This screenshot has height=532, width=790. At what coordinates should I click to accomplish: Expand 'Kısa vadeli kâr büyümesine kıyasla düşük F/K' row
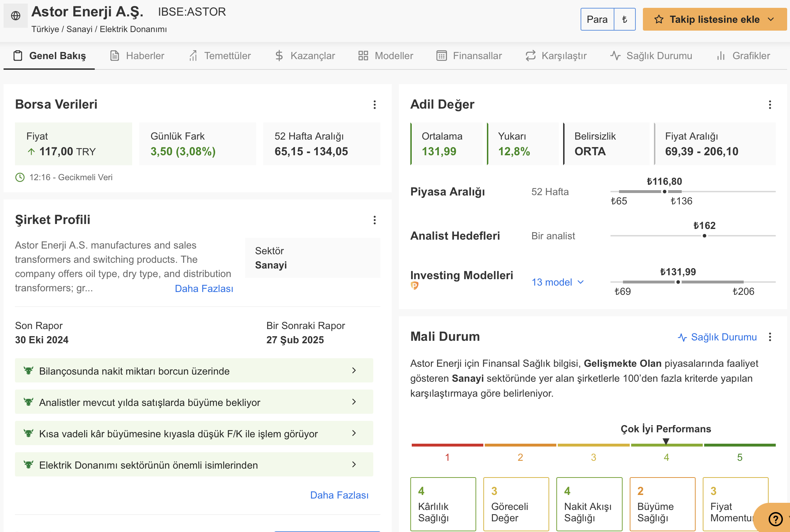click(194, 433)
